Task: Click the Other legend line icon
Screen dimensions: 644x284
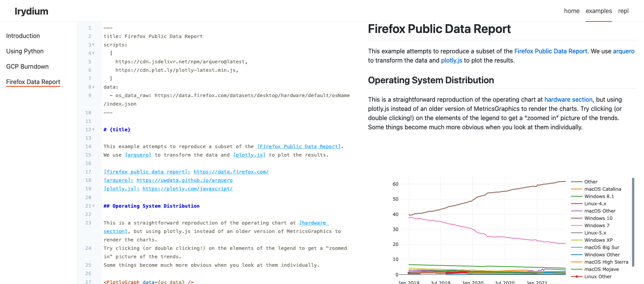Action: 576,182
